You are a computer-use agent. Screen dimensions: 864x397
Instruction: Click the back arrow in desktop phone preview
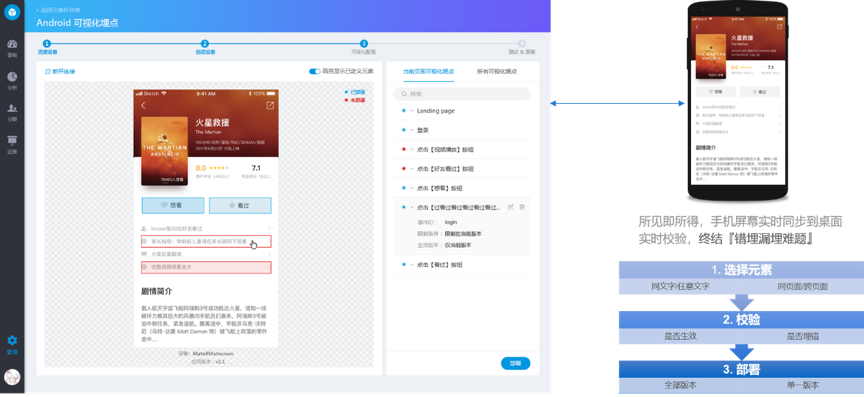143,105
